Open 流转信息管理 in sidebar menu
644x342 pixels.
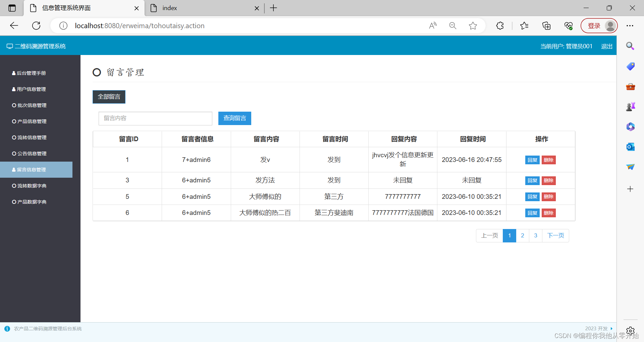click(29, 137)
